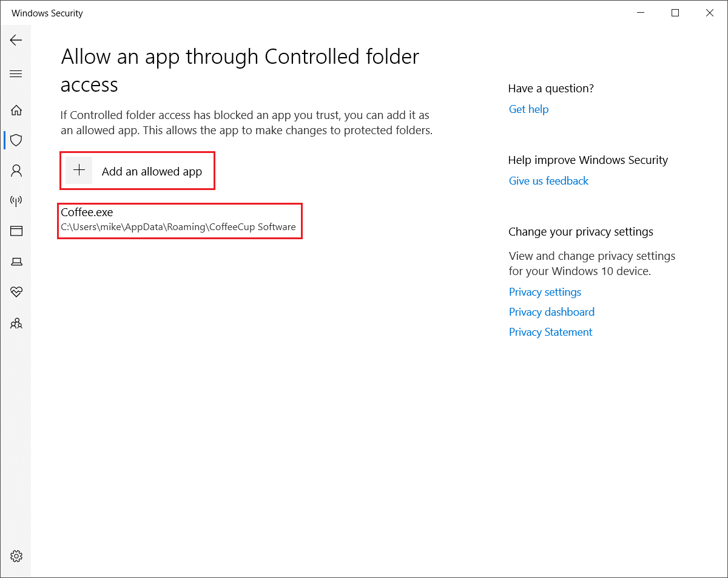This screenshot has width=728, height=578.
Task: Click Add an allowed app button
Action: coord(137,171)
